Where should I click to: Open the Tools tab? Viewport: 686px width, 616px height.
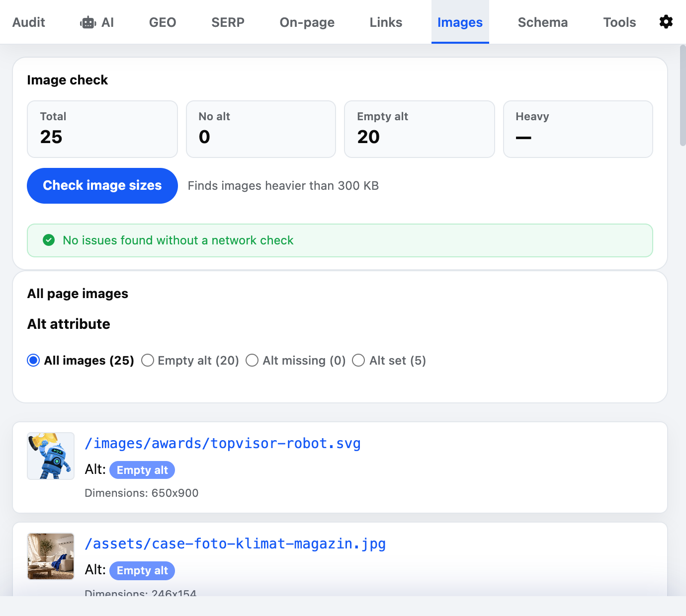click(619, 22)
